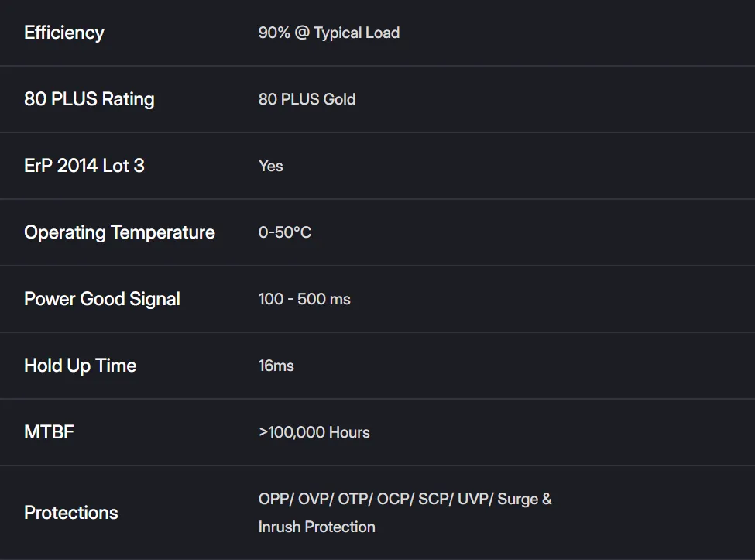Click the Hold Up Time label
Viewport: 755px width, 560px height.
click(81, 366)
